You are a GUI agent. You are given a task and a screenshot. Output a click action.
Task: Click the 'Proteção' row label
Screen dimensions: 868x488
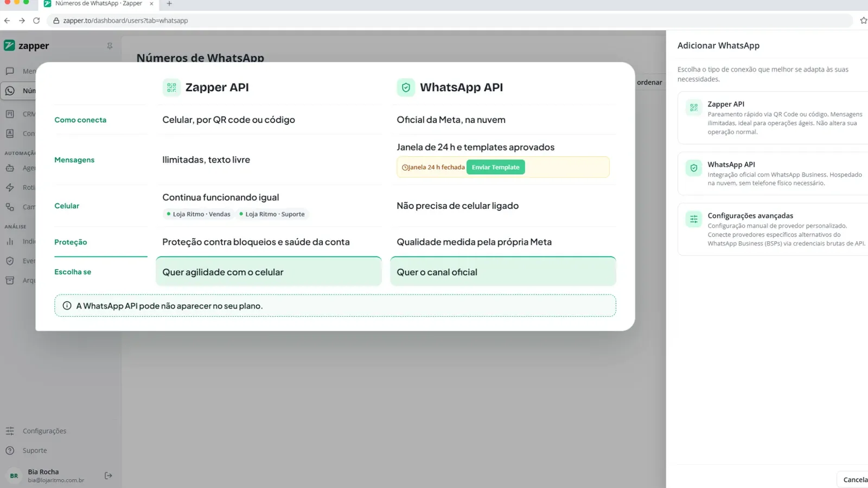click(71, 242)
